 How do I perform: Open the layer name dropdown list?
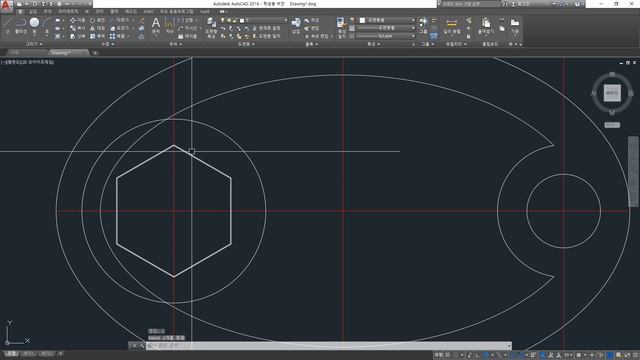click(285, 20)
